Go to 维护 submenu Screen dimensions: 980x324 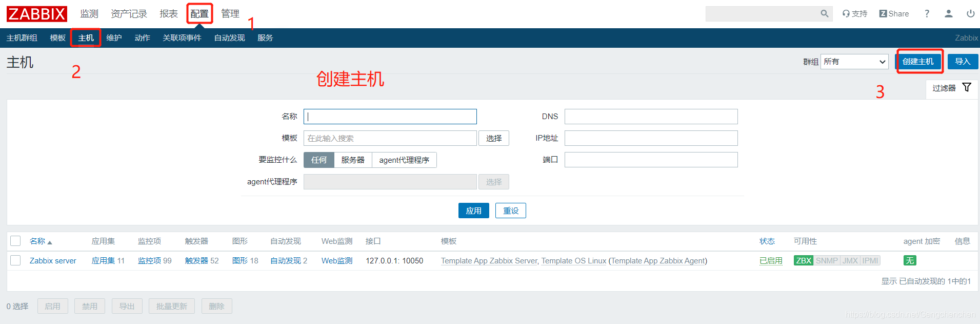(x=114, y=38)
